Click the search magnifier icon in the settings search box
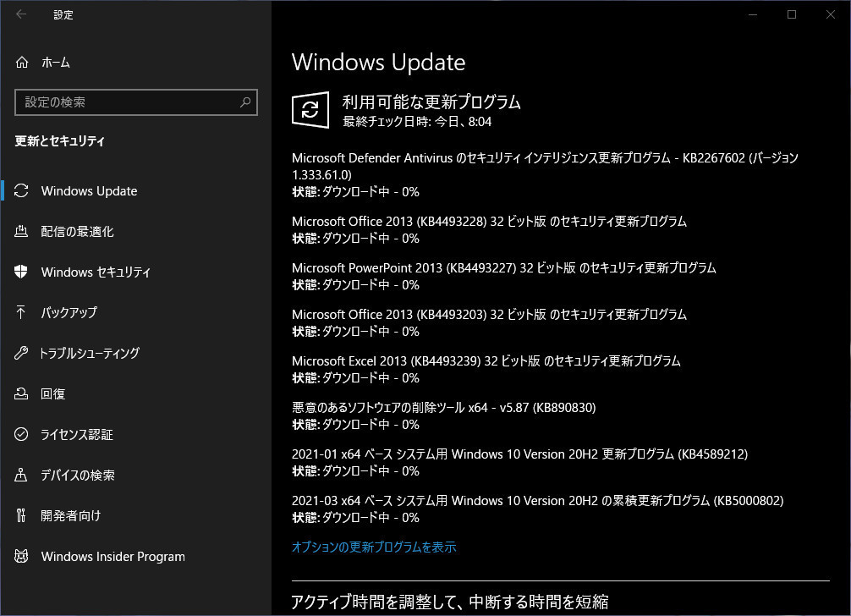This screenshot has height=616, width=851. [x=245, y=102]
